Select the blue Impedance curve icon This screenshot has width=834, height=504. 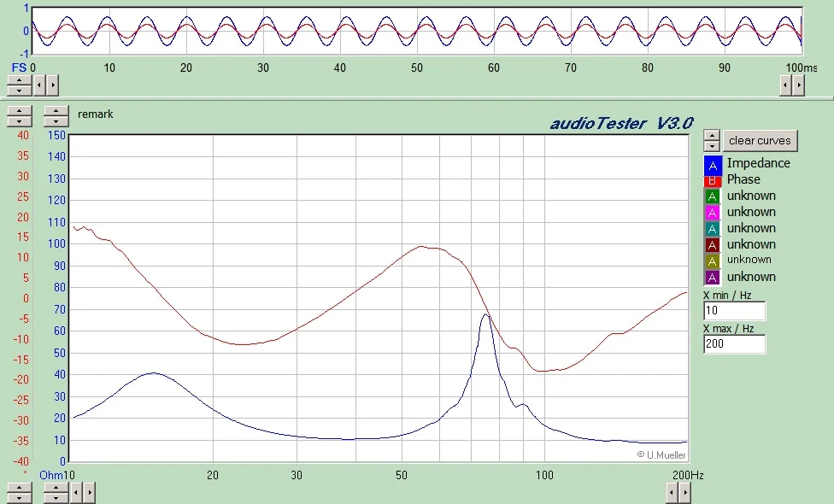(714, 164)
